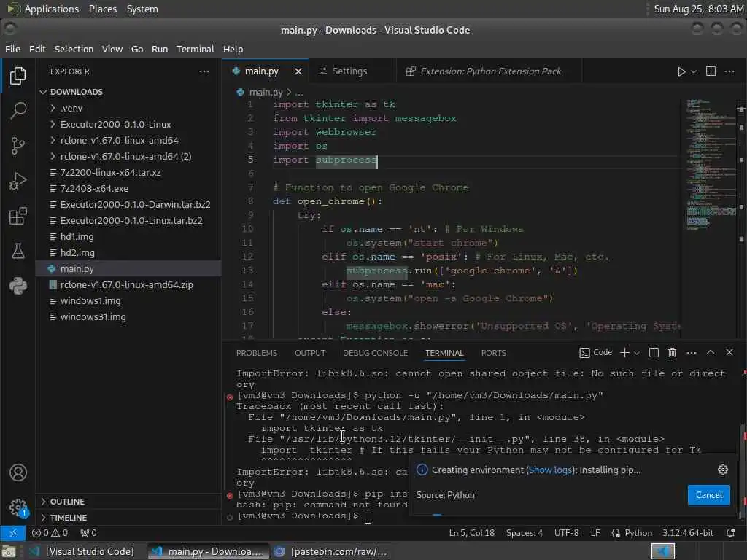Select windows31.img file
The width and height of the screenshot is (747, 560).
(x=128, y=316)
